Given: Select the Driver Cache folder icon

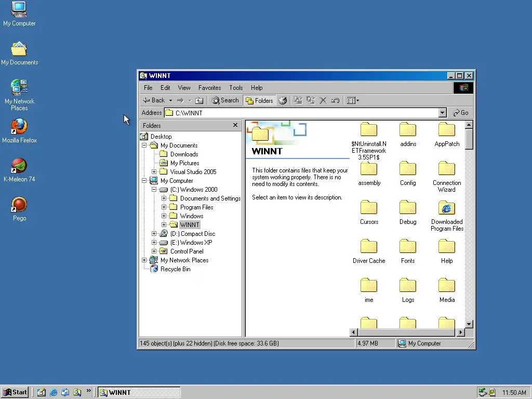Looking at the screenshot, I should (369, 247).
